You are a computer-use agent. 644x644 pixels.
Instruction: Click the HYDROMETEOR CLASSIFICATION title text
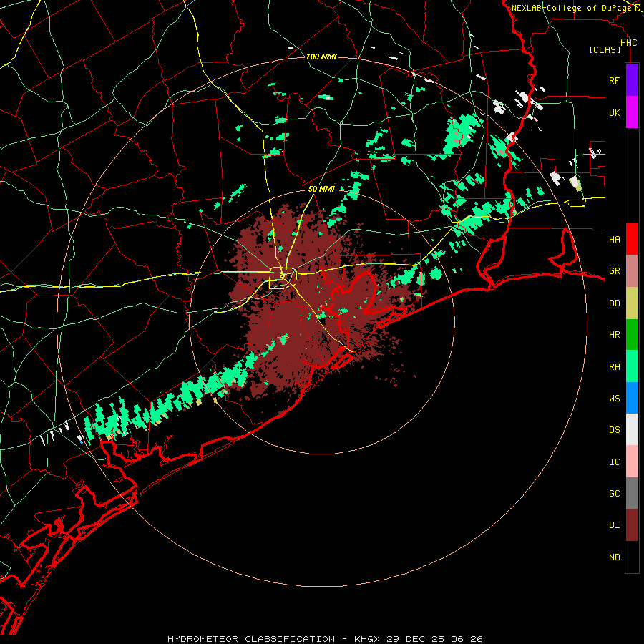(x=251, y=639)
